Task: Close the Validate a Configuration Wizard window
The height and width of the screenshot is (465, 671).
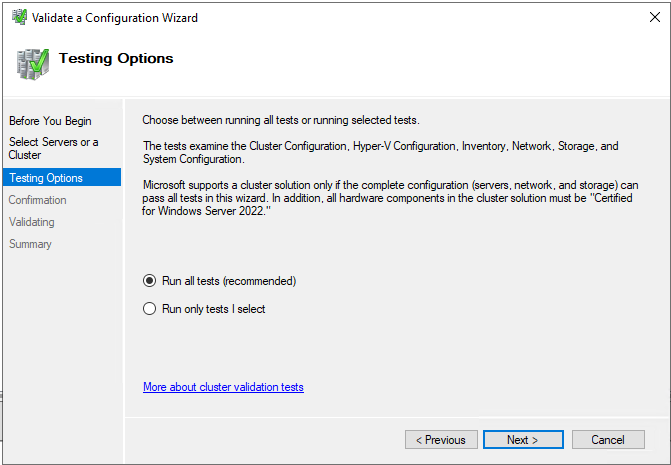Action: 654,17
